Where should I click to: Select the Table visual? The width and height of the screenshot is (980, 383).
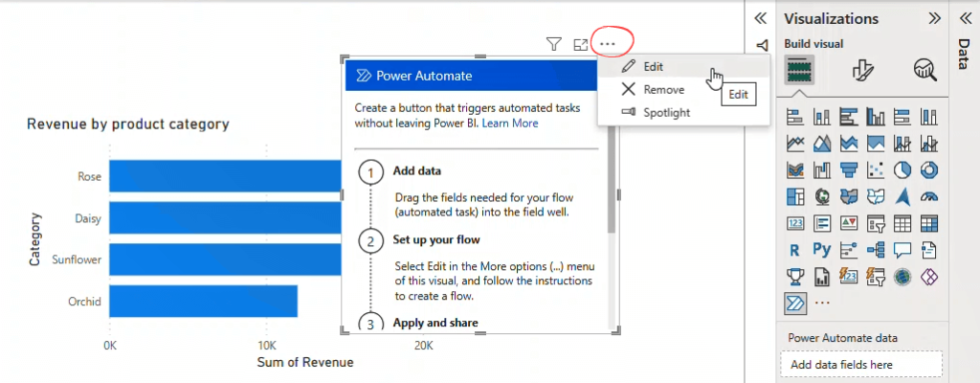(x=903, y=223)
